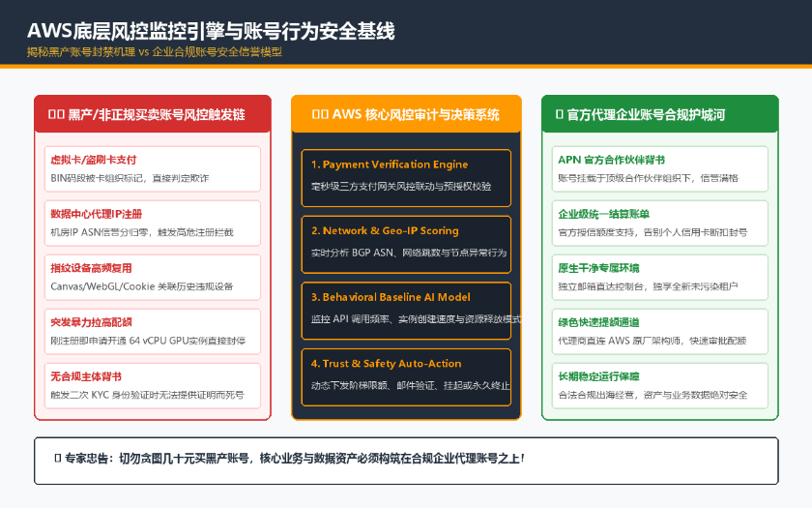The image size is (812, 508).
Task: Click the card title '无合规主体背书'
Action: (86, 376)
